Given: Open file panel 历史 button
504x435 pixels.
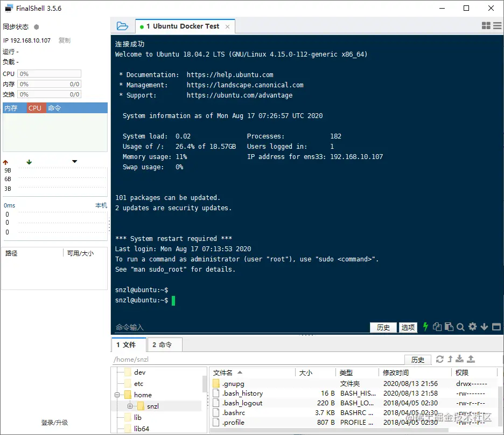Looking at the screenshot, I should tap(417, 360).
